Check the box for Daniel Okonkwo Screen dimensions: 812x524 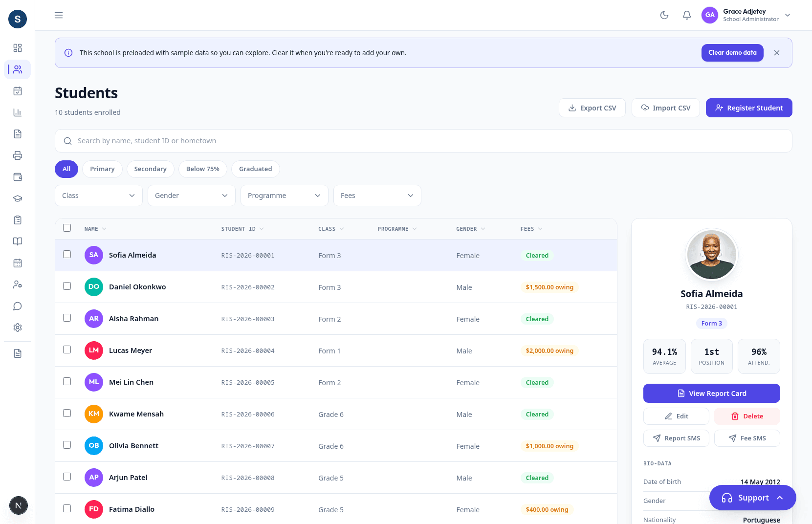click(x=67, y=286)
